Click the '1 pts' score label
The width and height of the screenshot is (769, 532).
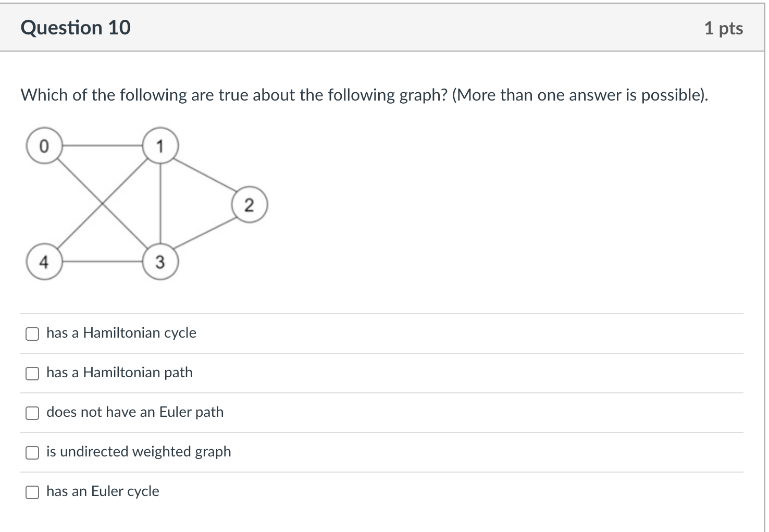[x=724, y=28]
